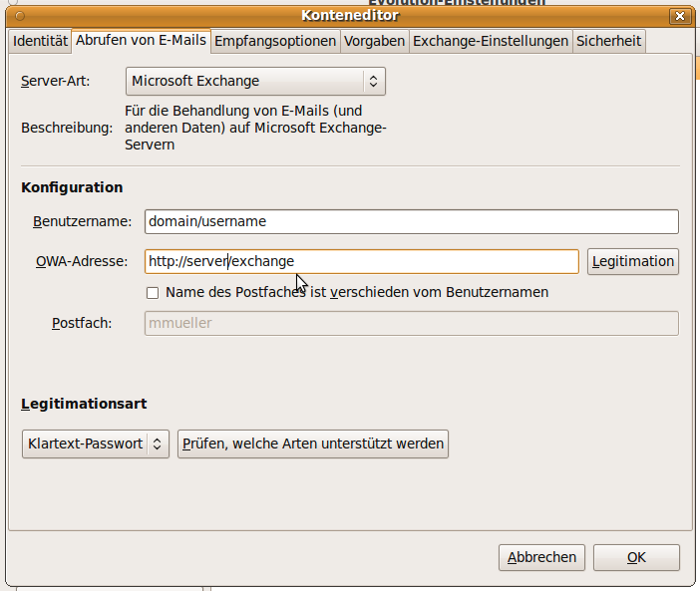This screenshot has width=700, height=591.
Task: Switch to the Sicherheit tab
Action: click(x=609, y=41)
